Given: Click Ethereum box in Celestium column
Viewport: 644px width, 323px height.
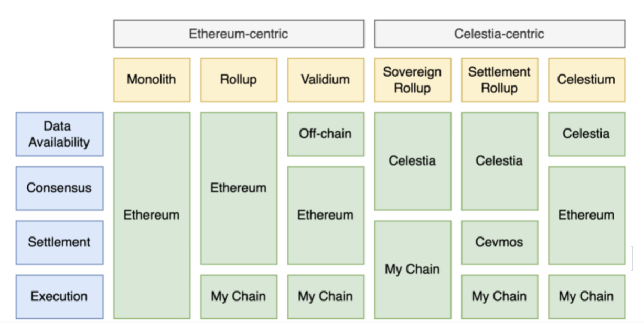Looking at the screenshot, I should (586, 216).
